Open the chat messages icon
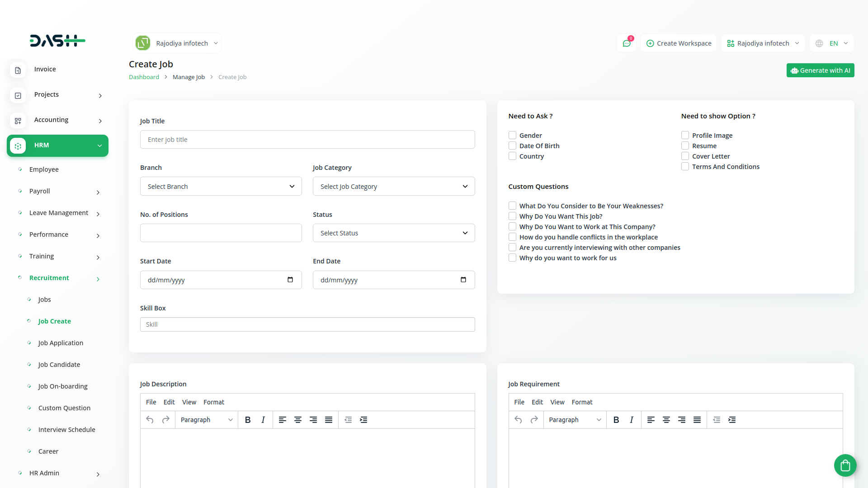868x488 pixels. click(627, 43)
